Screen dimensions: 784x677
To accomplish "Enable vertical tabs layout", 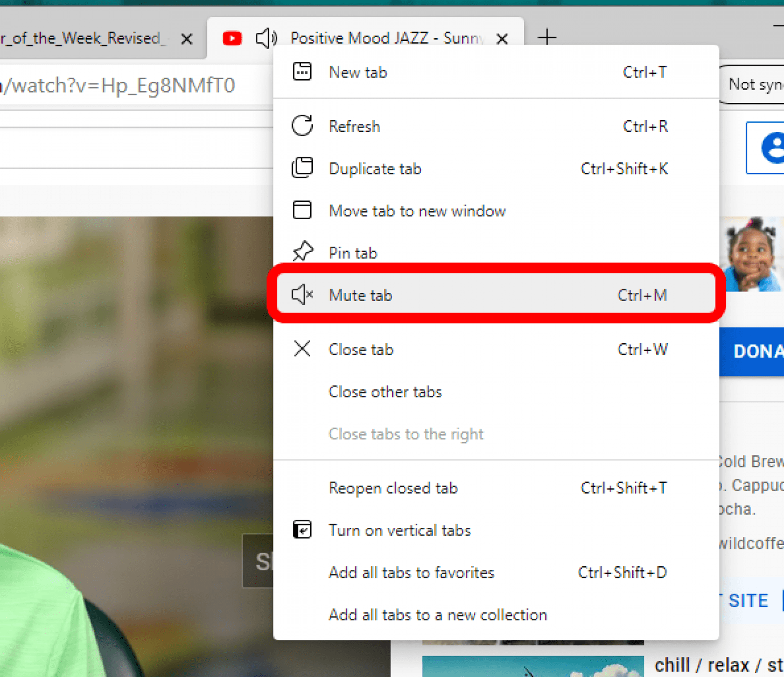I will point(400,530).
